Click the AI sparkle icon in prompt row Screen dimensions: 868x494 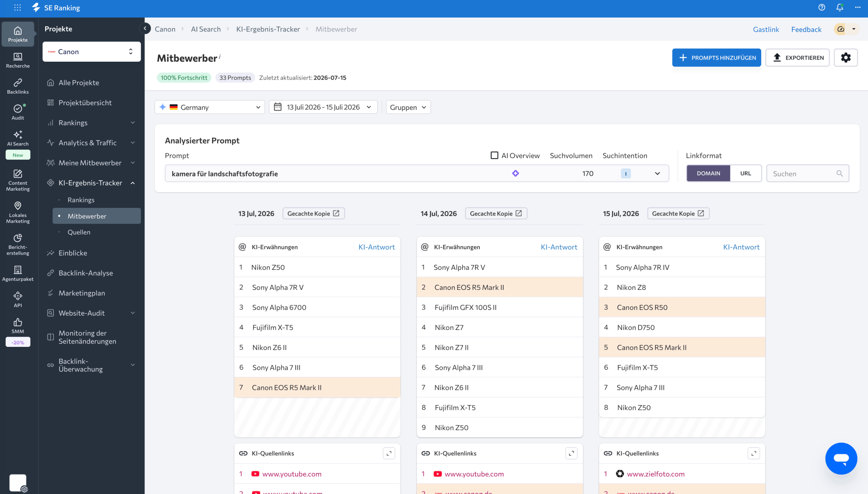click(x=516, y=174)
